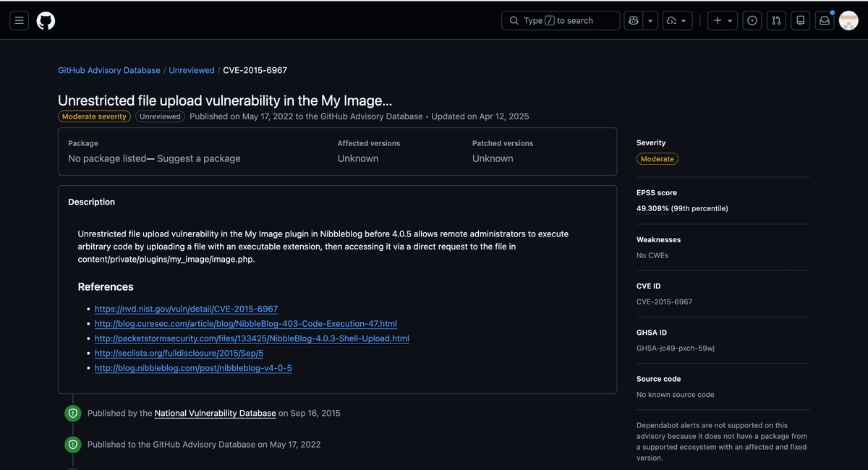This screenshot has width=868, height=470.
Task: Click CVE-2015-6967 in the breadcrumb
Action: (255, 70)
